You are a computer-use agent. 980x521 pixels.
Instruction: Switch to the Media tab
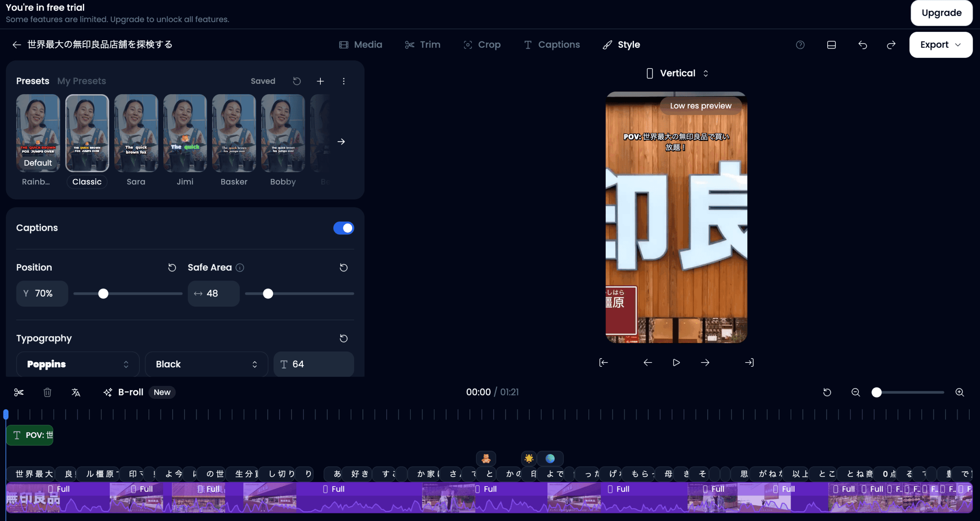coord(361,45)
